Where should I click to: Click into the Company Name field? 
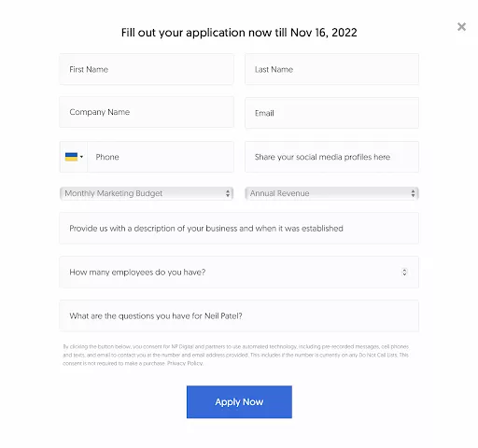click(x=147, y=112)
